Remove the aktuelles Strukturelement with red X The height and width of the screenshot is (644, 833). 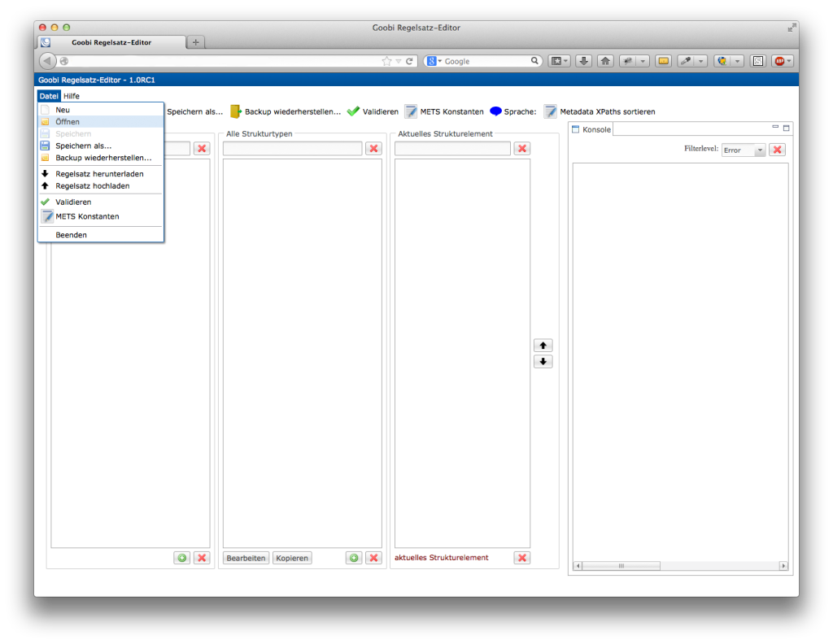click(522, 558)
